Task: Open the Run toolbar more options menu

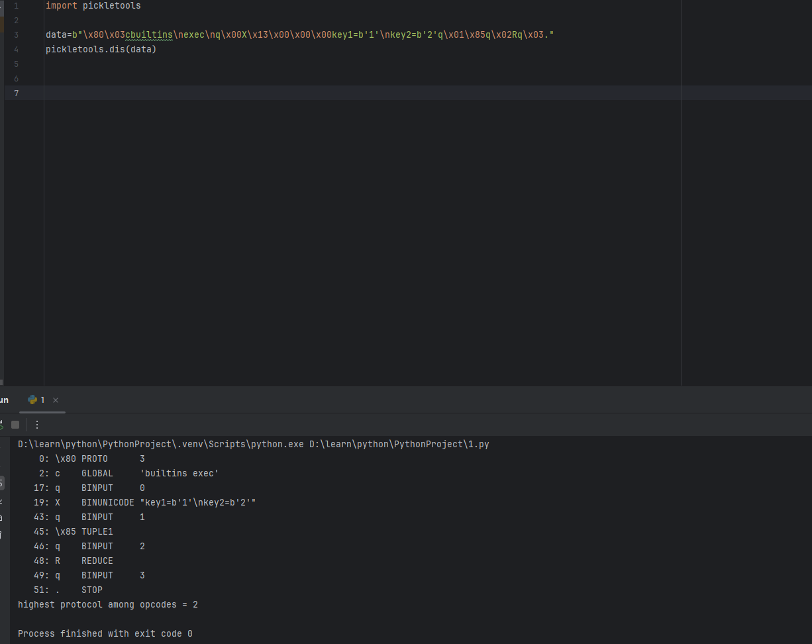Action: pos(37,425)
